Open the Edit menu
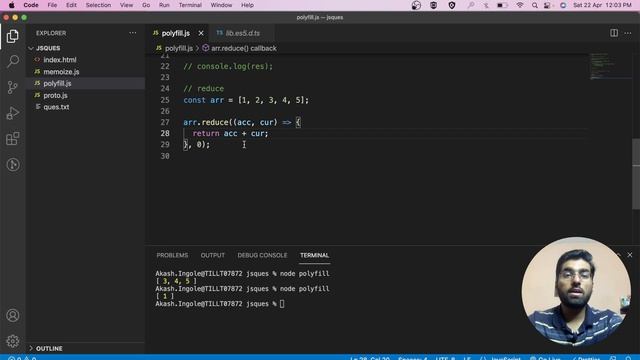The width and height of the screenshot is (640, 360). 71,5
